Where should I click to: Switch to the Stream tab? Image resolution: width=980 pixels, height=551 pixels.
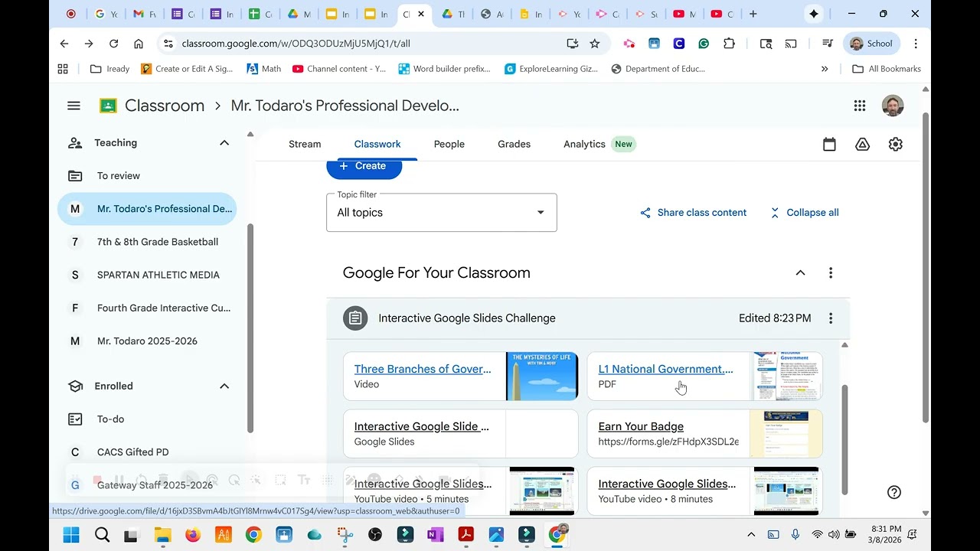(x=305, y=144)
